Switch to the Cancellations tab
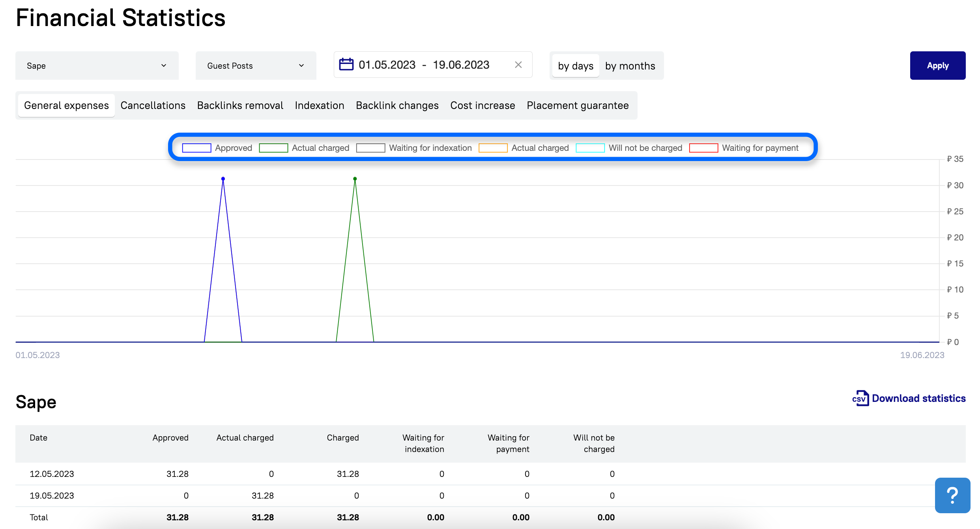The image size is (980, 529). [153, 105]
